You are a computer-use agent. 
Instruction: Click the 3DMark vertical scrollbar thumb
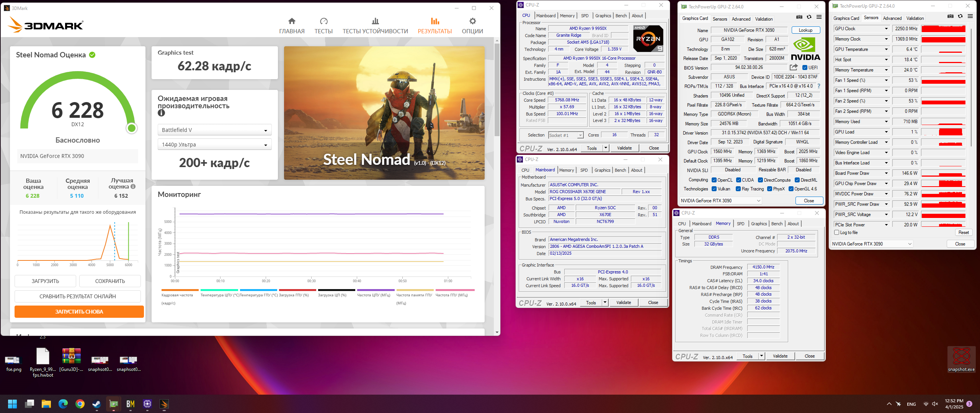pyautogui.click(x=497, y=90)
